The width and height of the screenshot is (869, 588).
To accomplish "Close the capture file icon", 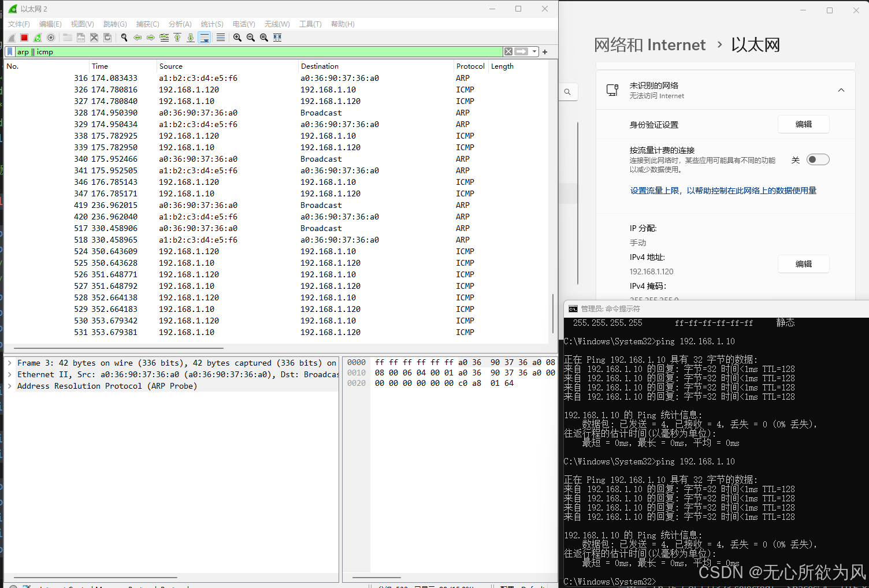I will point(94,38).
